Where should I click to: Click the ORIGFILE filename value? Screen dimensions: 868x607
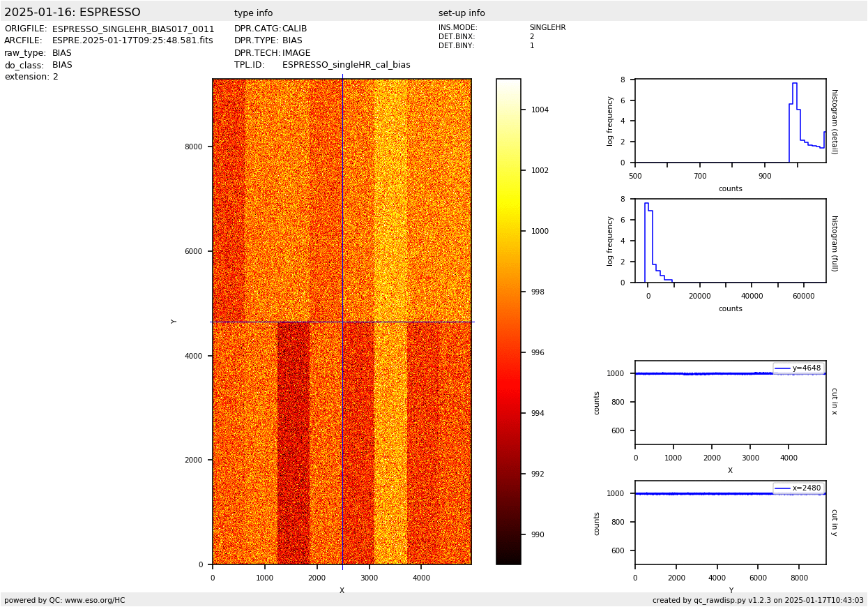coord(133,29)
